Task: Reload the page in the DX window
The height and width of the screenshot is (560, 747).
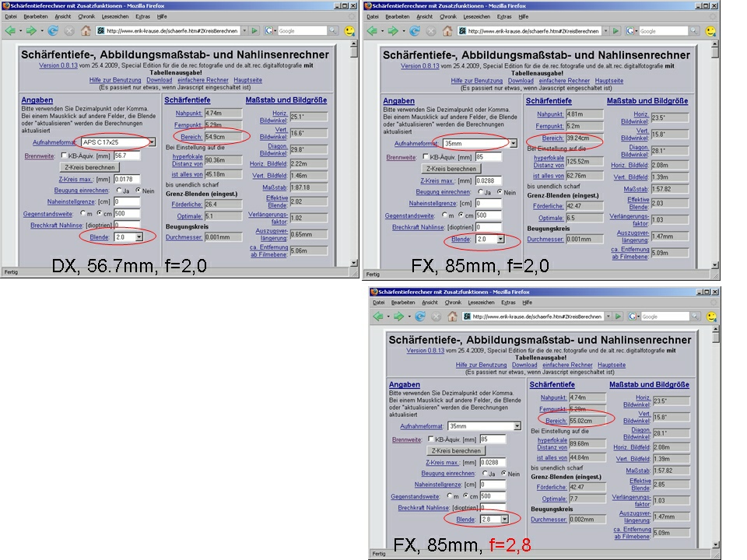Action: click(53, 31)
